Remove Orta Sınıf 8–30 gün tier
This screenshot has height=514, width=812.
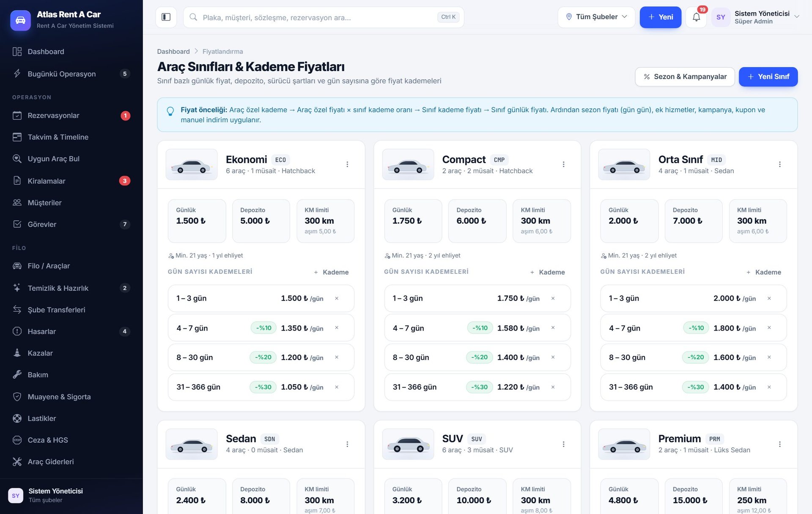pos(769,357)
